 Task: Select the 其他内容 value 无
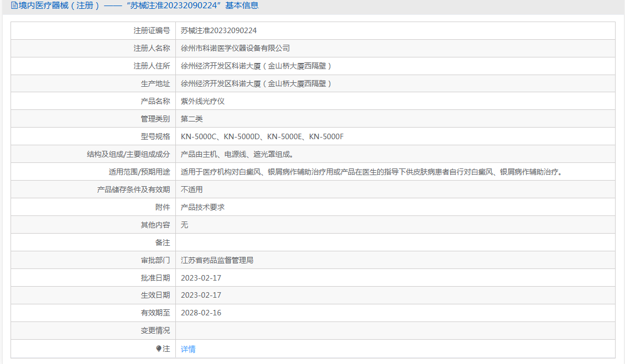click(184, 225)
